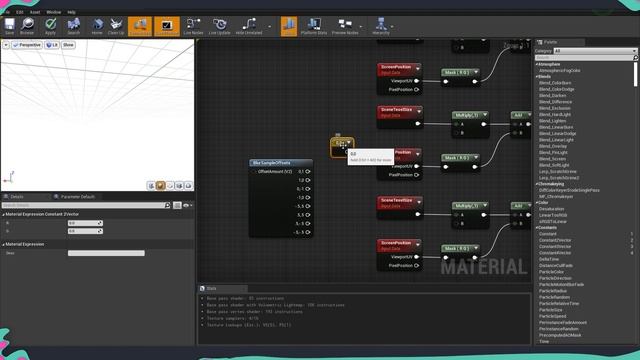640x360 pixels.
Task: Select the Constant2Vector node in graph
Action: coord(342,147)
